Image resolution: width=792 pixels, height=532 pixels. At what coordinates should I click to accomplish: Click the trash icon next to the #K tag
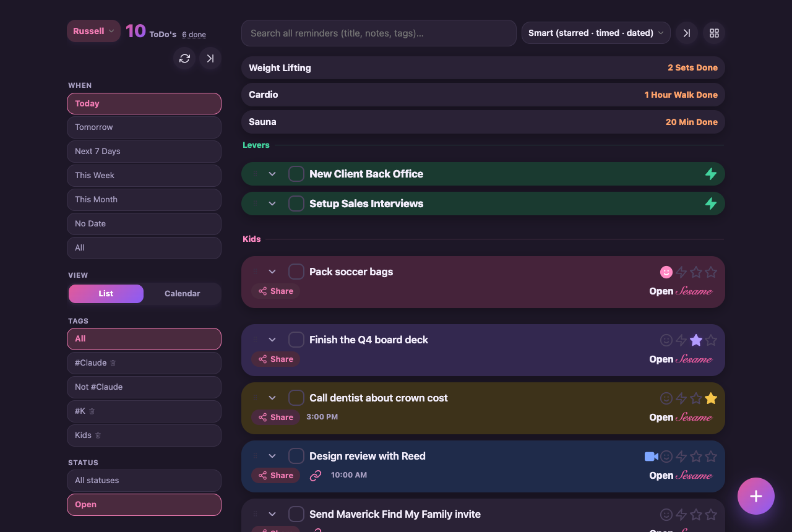point(92,411)
